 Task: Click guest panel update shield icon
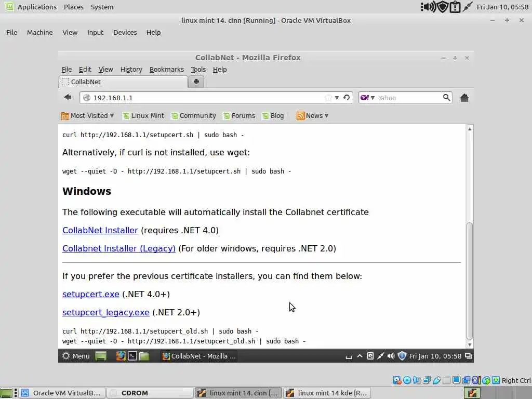click(402, 356)
